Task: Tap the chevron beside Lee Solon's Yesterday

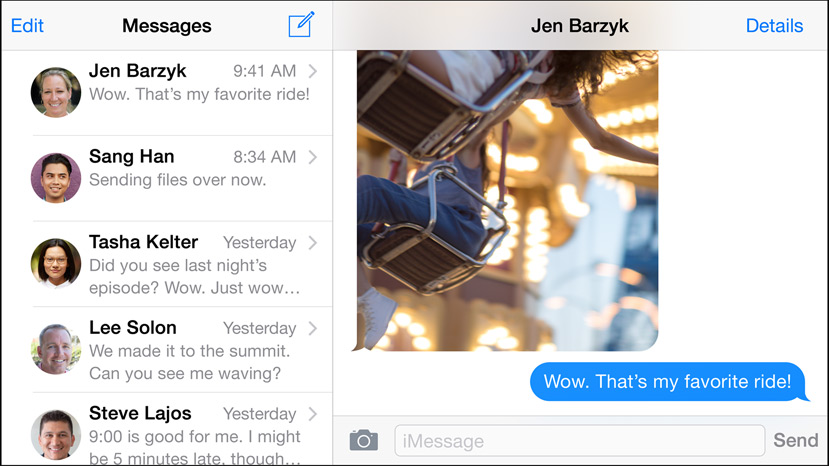Action: click(x=313, y=328)
